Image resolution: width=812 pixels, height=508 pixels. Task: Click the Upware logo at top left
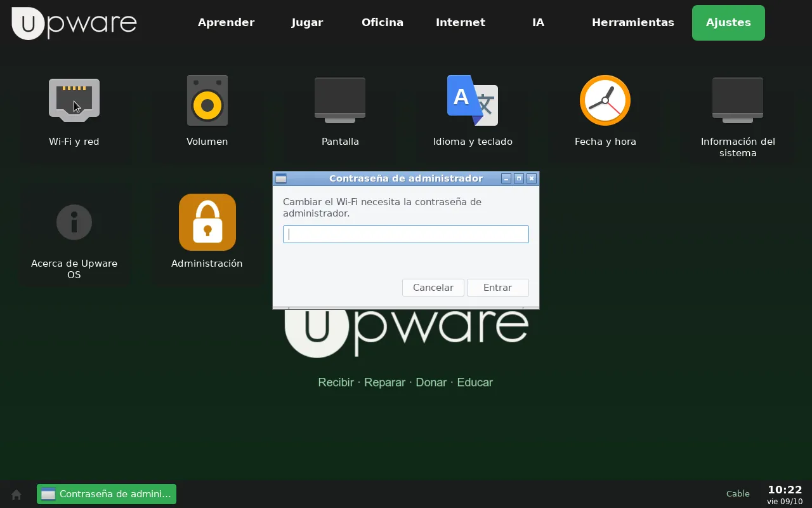point(74,23)
